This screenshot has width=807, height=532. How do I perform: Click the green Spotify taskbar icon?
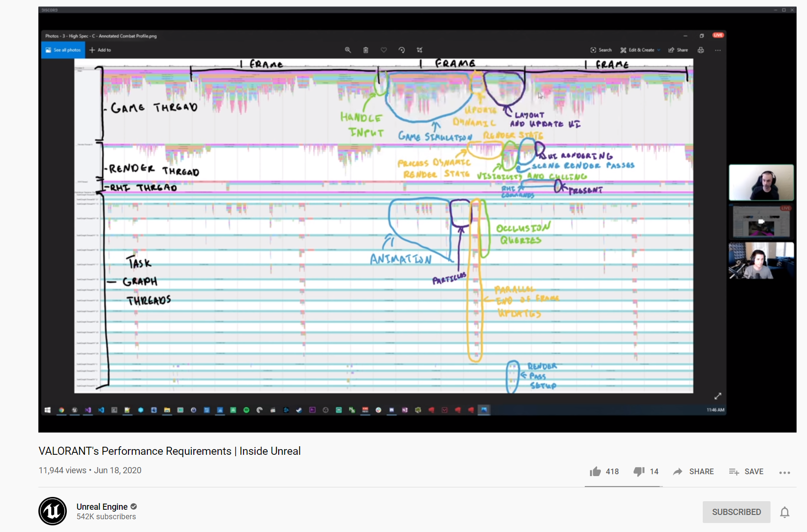click(246, 410)
